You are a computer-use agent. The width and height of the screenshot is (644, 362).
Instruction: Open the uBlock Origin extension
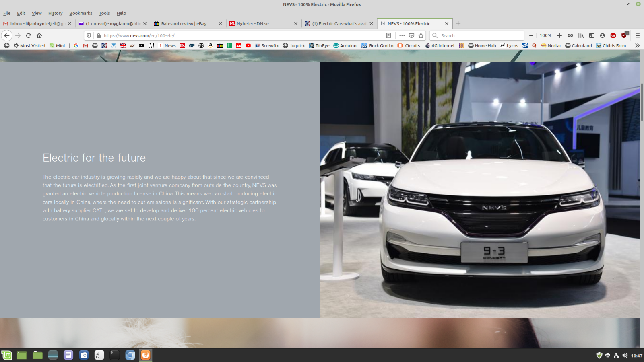click(624, 35)
